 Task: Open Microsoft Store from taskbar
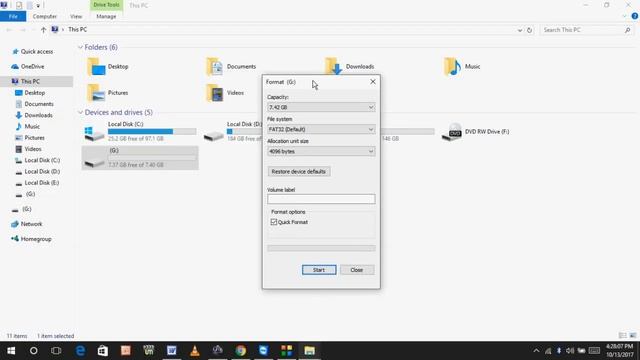(x=103, y=351)
